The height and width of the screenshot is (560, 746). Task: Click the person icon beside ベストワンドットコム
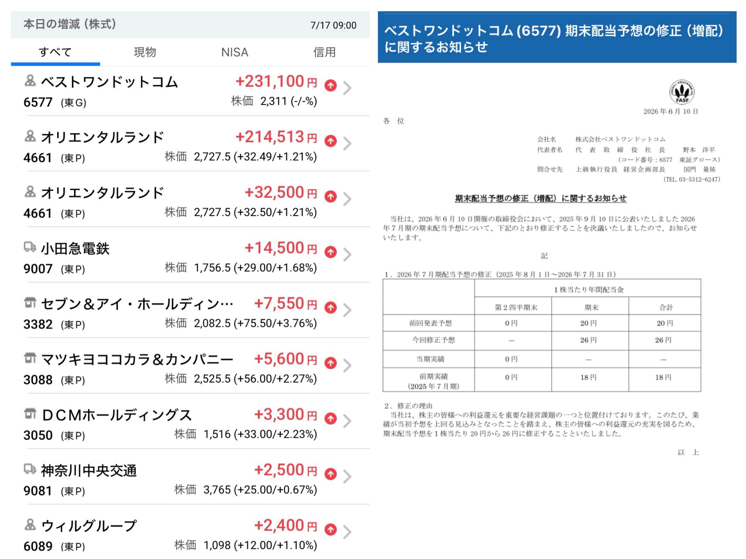(x=30, y=81)
